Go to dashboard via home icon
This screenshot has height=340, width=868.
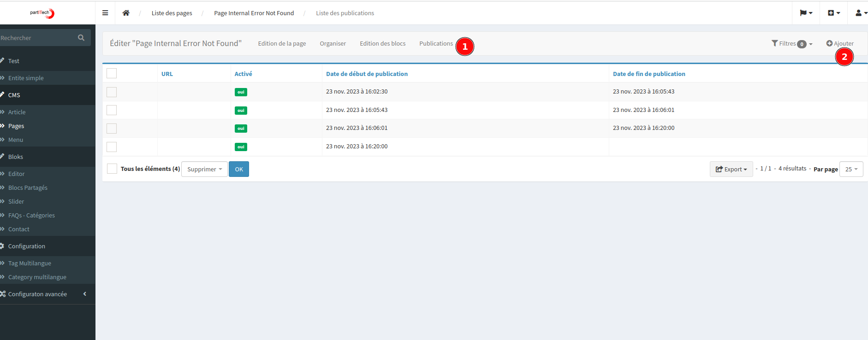coord(126,13)
